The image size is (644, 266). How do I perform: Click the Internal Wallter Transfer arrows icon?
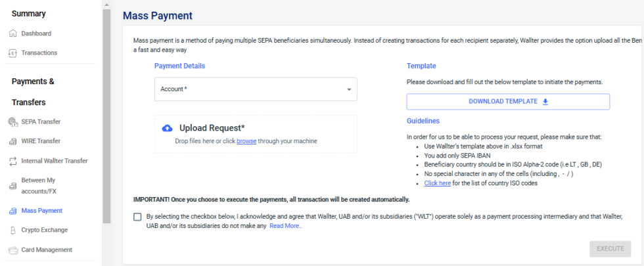tap(12, 161)
